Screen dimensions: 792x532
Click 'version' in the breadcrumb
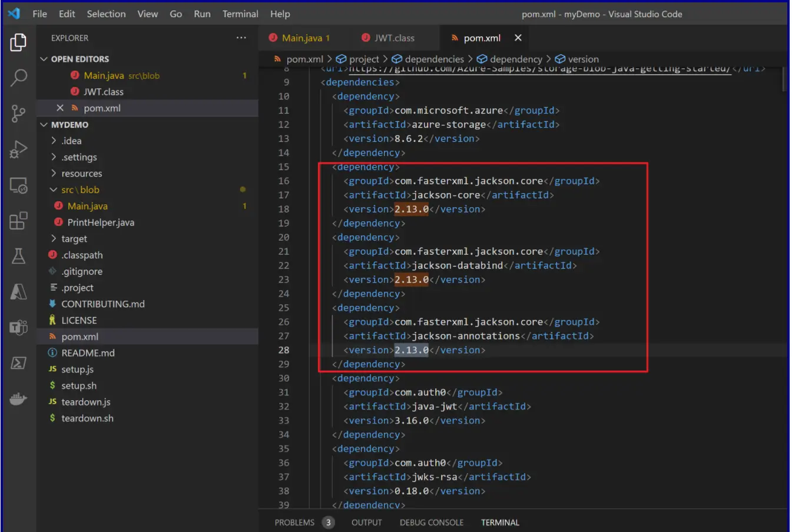coord(584,59)
